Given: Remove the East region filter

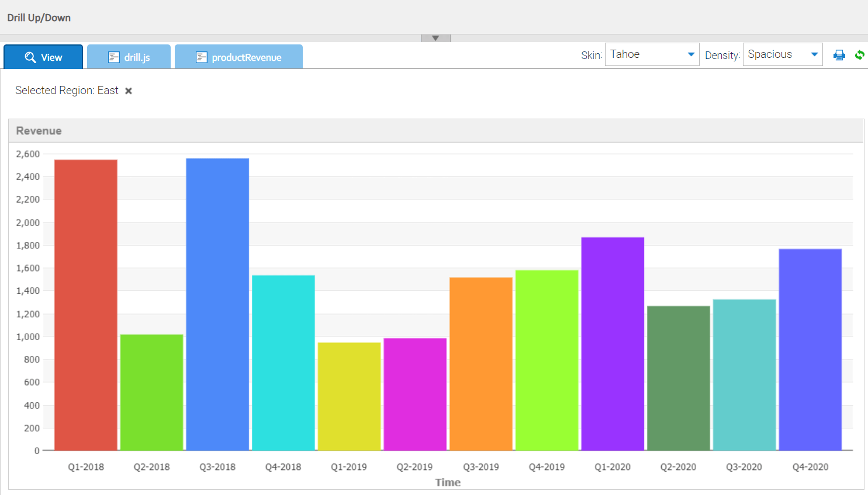Looking at the screenshot, I should pyautogui.click(x=128, y=91).
